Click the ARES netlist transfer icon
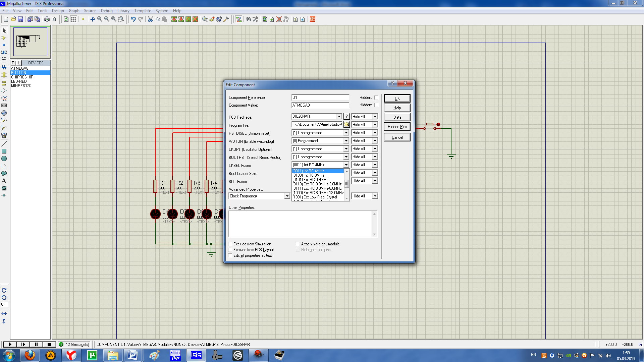 click(x=313, y=19)
